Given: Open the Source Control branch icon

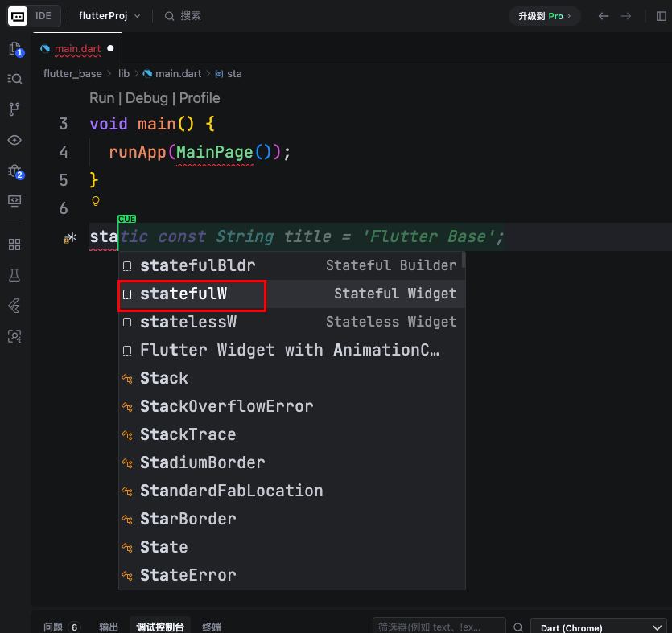Looking at the screenshot, I should 14,109.
